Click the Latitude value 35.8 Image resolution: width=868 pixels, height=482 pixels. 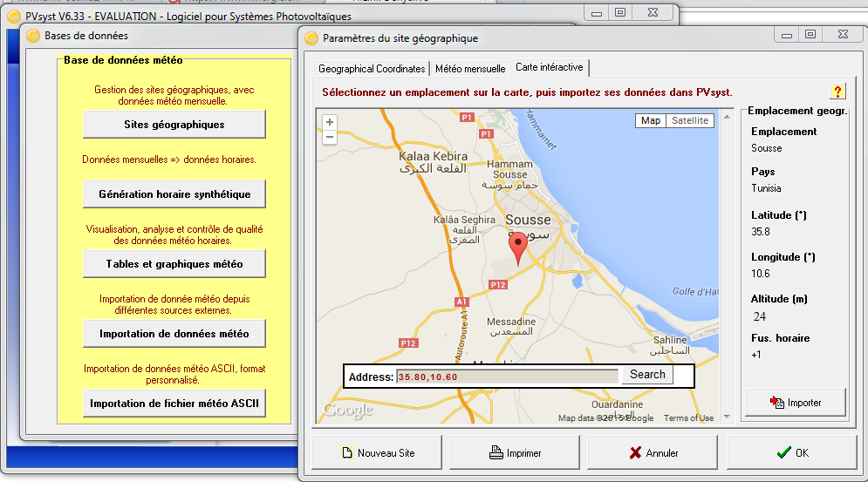pyautogui.click(x=761, y=232)
